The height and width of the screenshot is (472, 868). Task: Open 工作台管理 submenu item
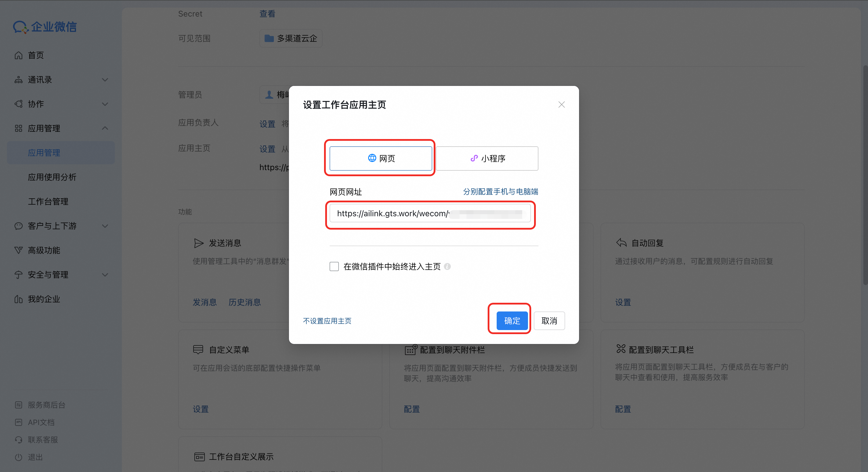pyautogui.click(x=48, y=202)
